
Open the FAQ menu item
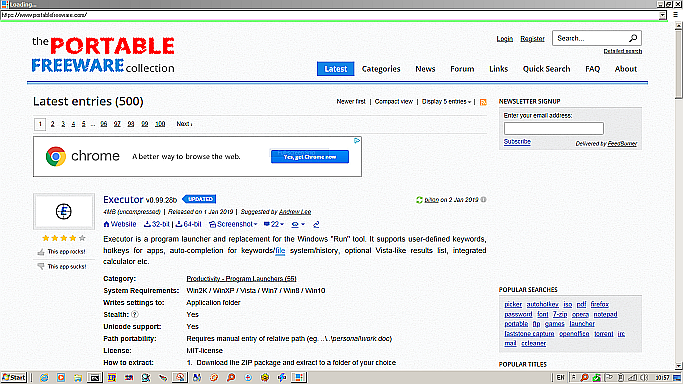[592, 69]
